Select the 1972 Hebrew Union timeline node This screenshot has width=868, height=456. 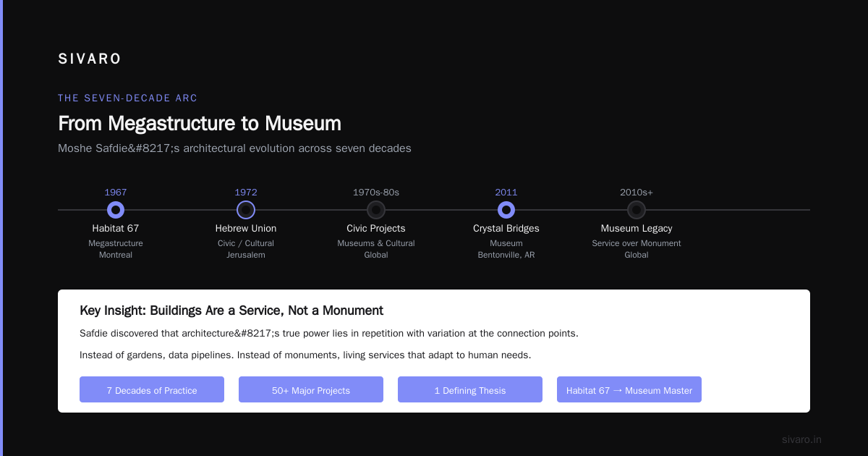pyautogui.click(x=246, y=210)
